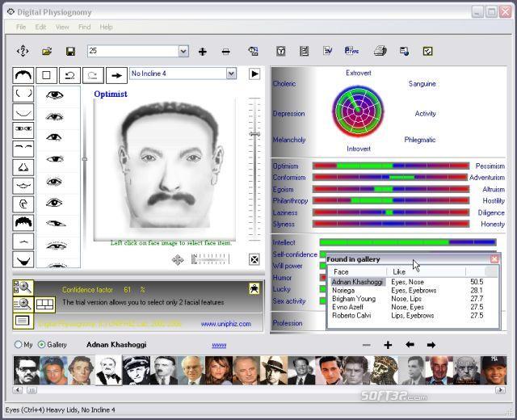Open the Help menu
Screen dimensions: 517x420
(x=106, y=27)
